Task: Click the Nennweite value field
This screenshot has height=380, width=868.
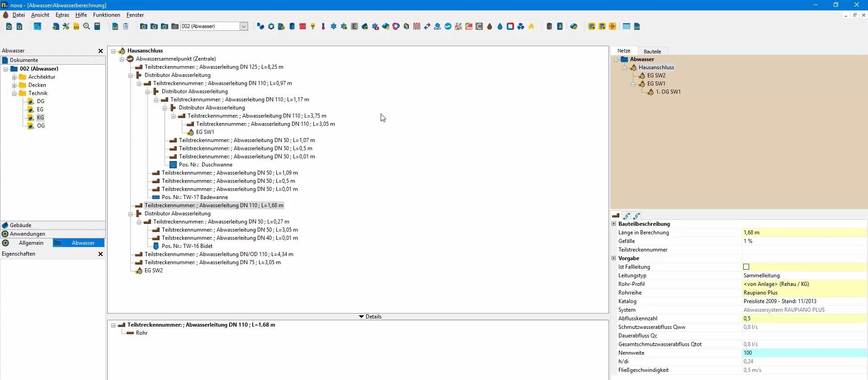Action: point(804,353)
